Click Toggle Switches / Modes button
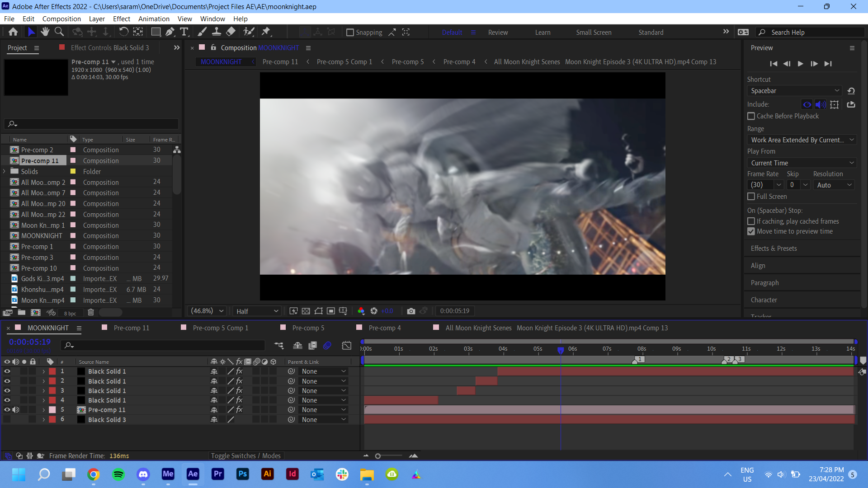 coord(246,455)
